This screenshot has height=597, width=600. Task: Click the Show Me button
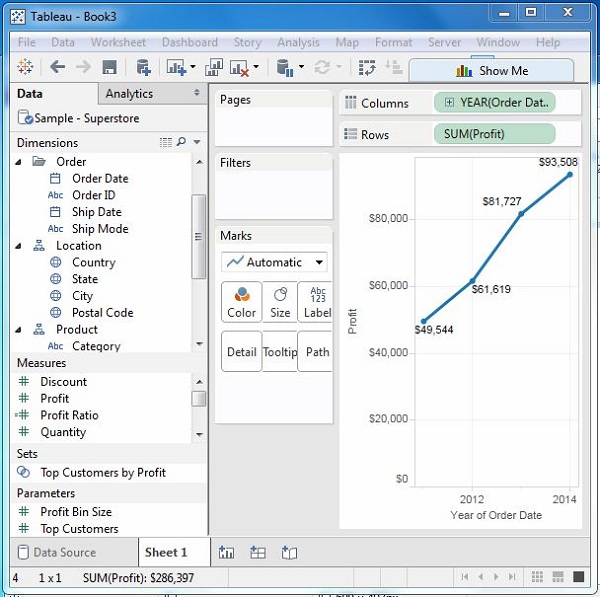tap(492, 71)
